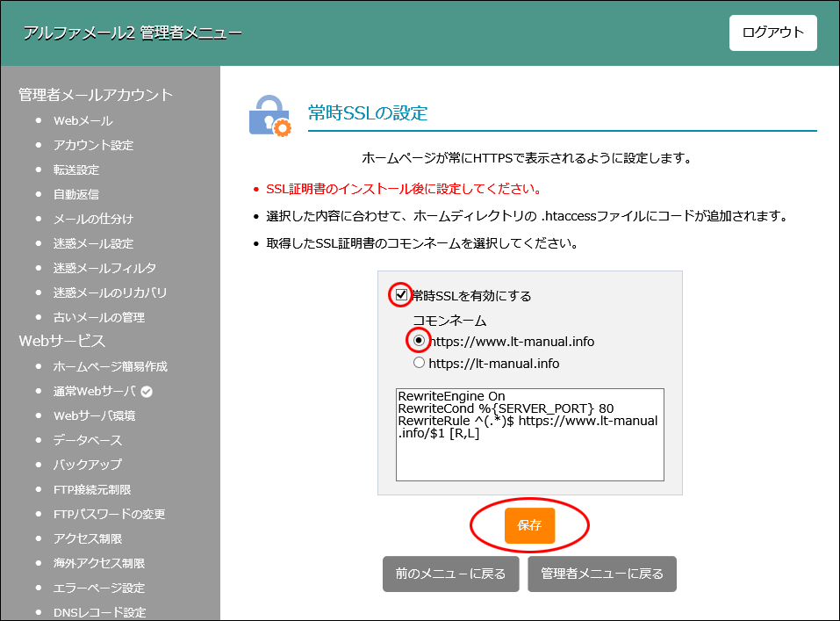
Task: Open 通常Webサーバ in the sidebar
Action: [94, 392]
